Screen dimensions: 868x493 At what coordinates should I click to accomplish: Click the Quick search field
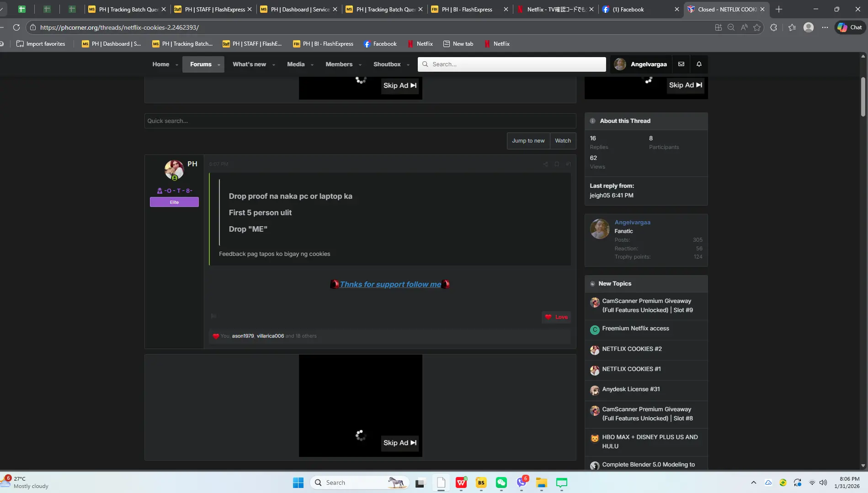(360, 121)
